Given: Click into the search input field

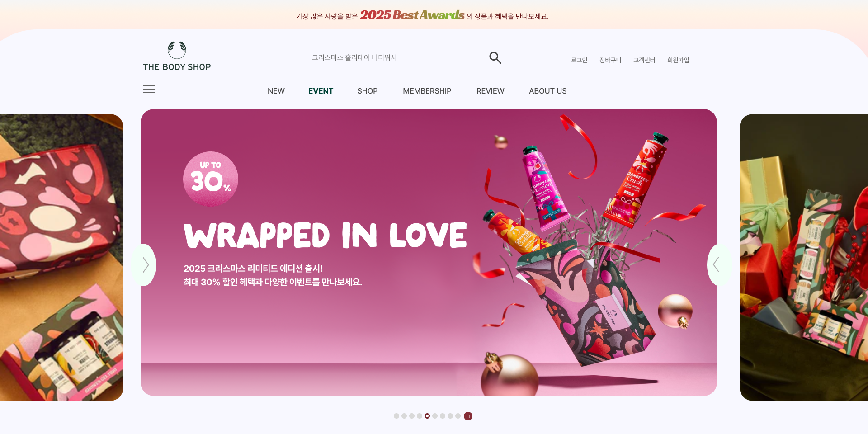Looking at the screenshot, I should pos(398,58).
